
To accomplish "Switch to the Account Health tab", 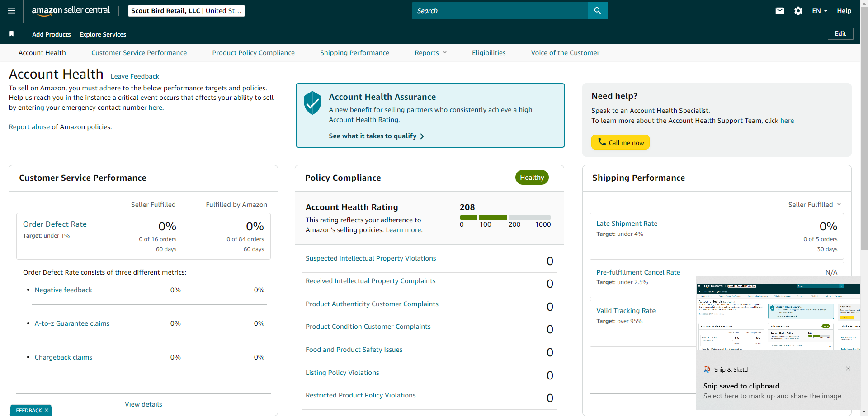I will pyautogui.click(x=42, y=53).
